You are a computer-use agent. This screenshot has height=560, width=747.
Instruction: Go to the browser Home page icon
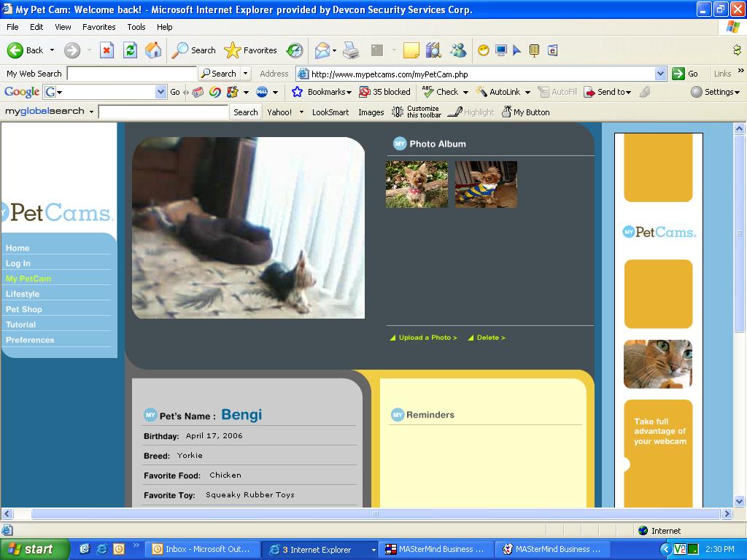pos(153,50)
